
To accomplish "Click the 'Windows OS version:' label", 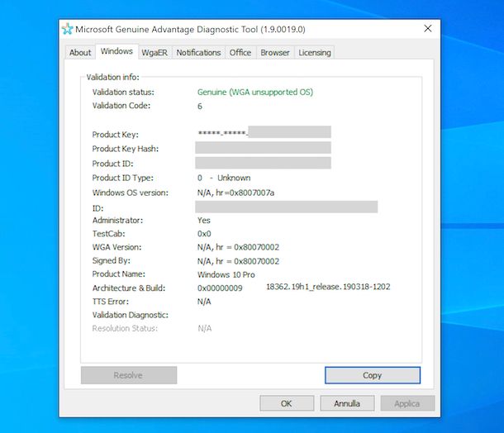I will point(131,193).
